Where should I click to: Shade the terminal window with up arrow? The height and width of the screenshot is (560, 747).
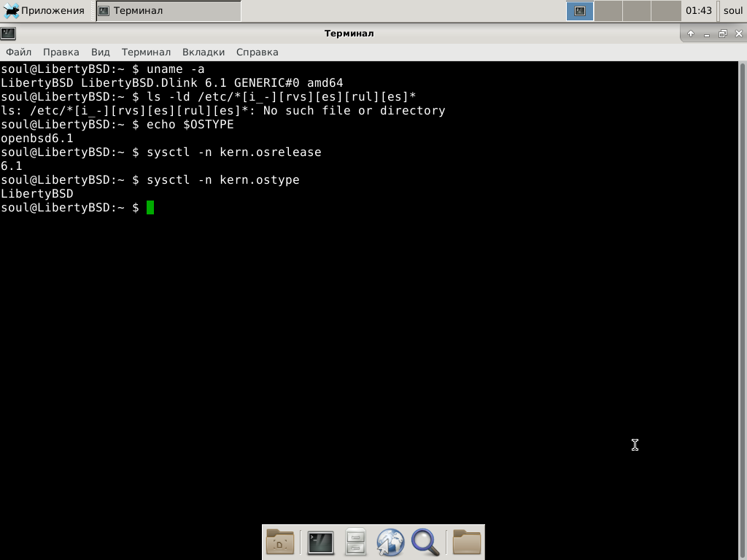(691, 34)
